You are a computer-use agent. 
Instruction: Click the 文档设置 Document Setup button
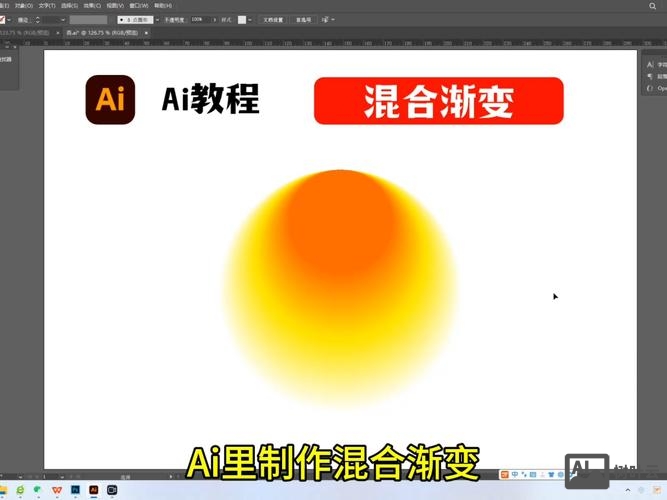[x=273, y=20]
